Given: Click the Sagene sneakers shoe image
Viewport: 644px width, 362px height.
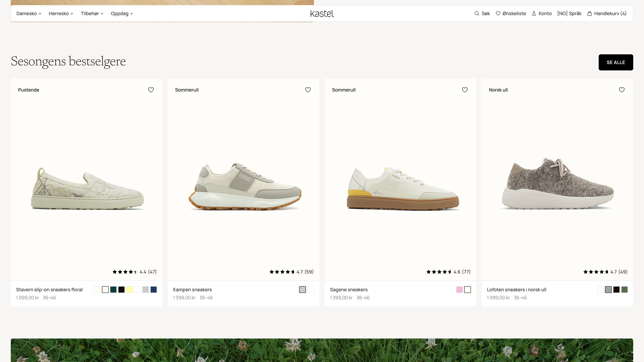Looking at the screenshot, I should pos(402,188).
